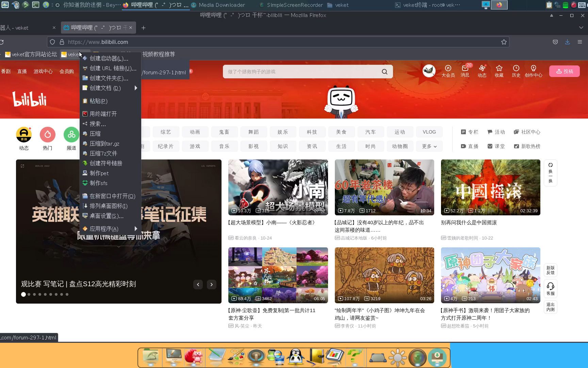Switch to SimpleScreenRecorder in taskbar
The image size is (588, 368).
[x=291, y=5]
